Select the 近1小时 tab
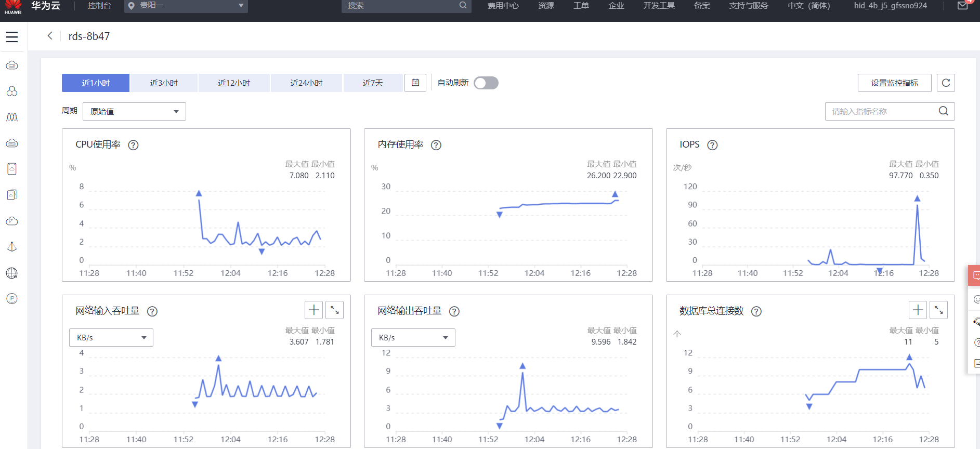 [x=96, y=83]
